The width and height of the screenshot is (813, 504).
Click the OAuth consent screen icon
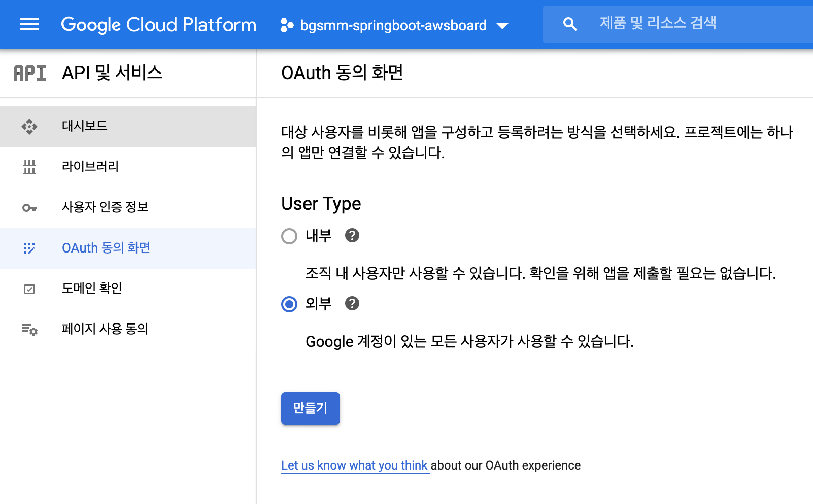pos(29,248)
